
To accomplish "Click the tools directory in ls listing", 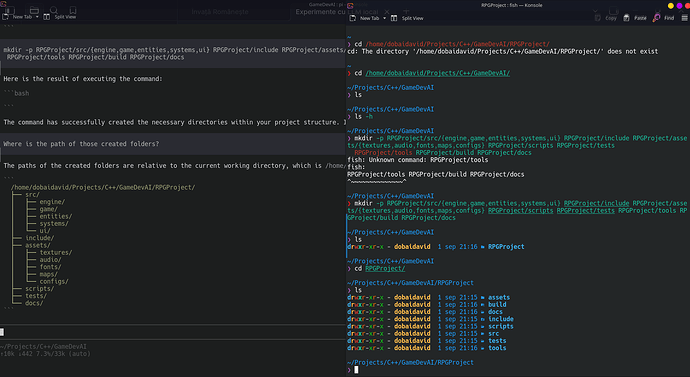I will 497,348.
